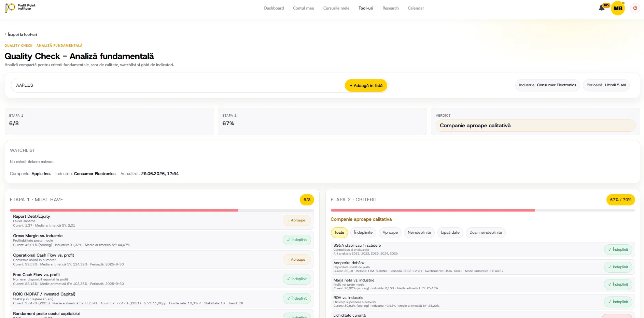Select the Tool-uri nav item
This screenshot has width=644, height=318.
coord(366,8)
